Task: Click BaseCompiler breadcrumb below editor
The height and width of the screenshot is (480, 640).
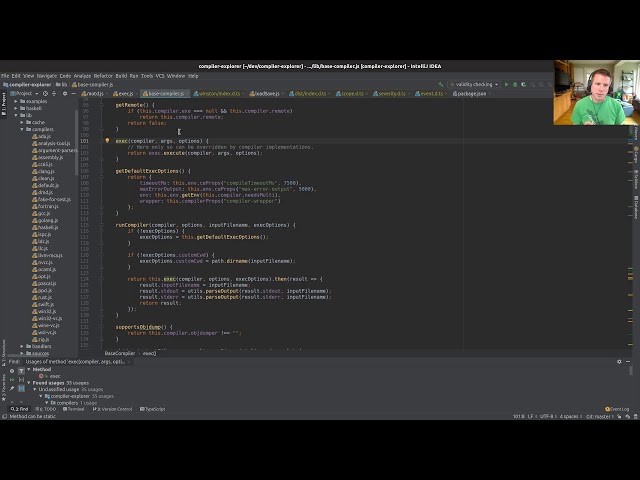Action: click(120, 353)
